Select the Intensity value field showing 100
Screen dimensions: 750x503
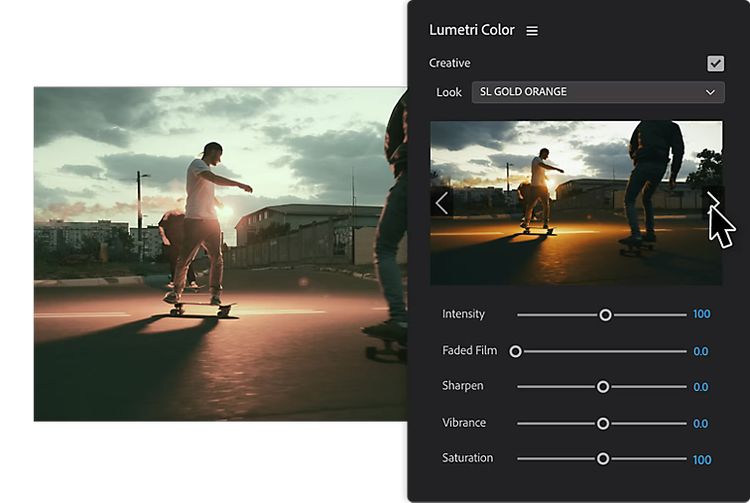(x=701, y=314)
